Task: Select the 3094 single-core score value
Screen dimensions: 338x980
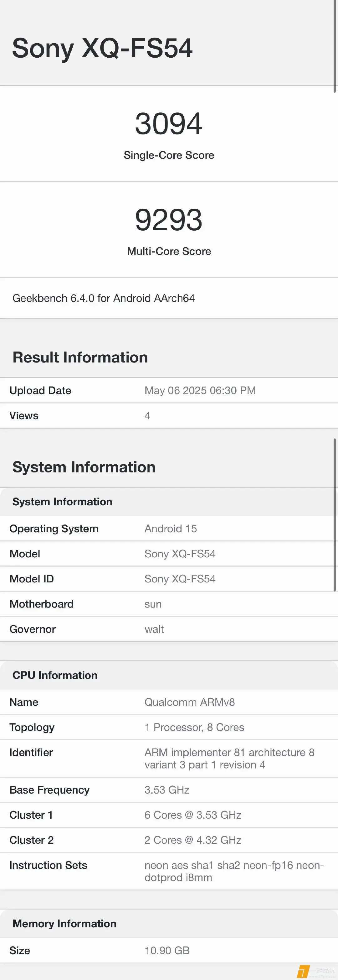Action: click(168, 124)
